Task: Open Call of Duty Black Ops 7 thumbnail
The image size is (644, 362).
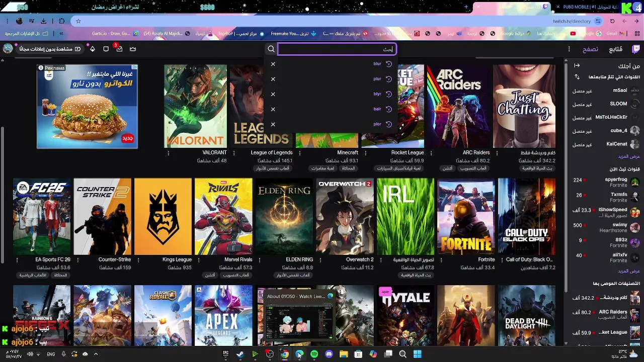Action: point(527,217)
